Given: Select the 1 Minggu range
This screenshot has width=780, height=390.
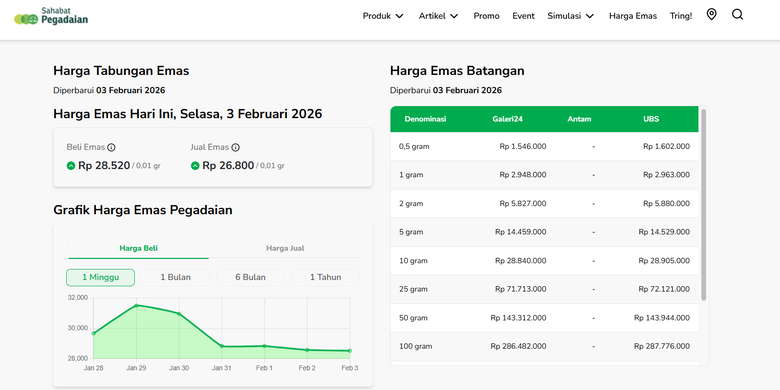Looking at the screenshot, I should point(100,278).
